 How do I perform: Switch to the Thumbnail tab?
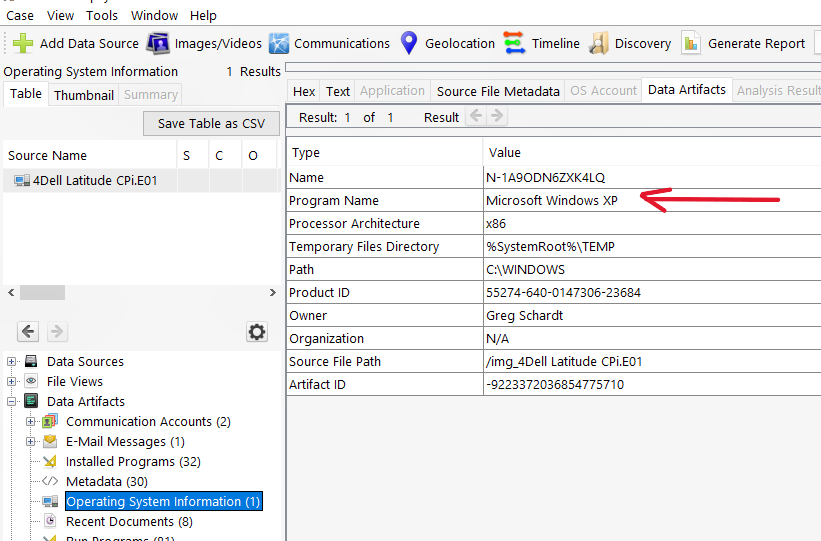coord(83,95)
